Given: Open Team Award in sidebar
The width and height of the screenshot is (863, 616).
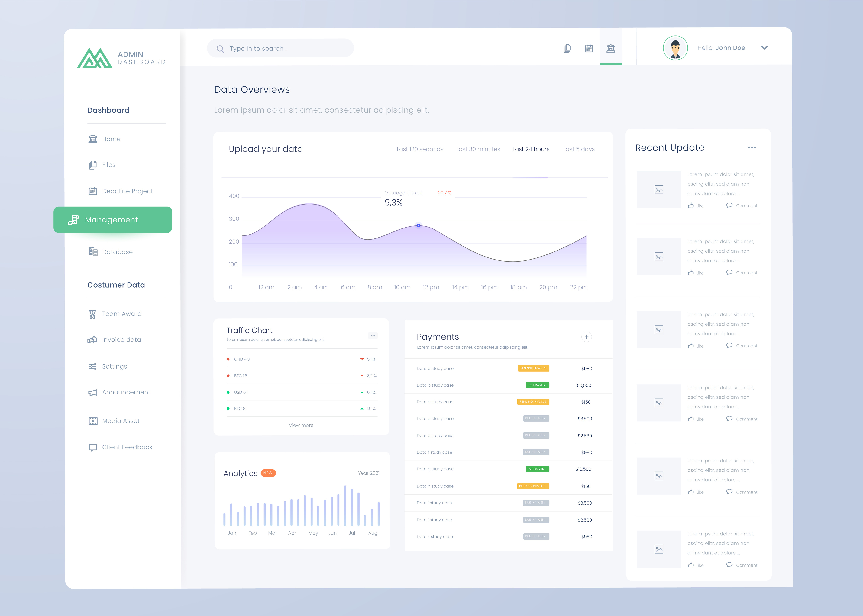Looking at the screenshot, I should point(121,314).
